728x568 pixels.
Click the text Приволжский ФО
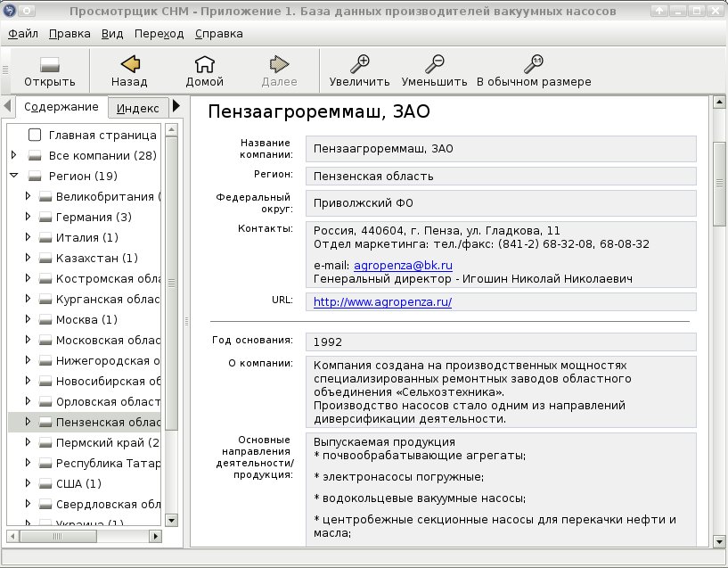coord(363,203)
